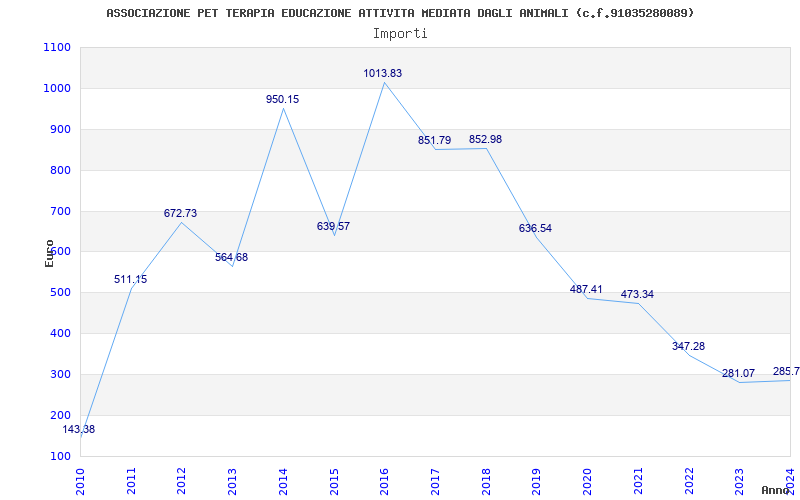Click the 'Anno' x-axis label

(x=776, y=490)
